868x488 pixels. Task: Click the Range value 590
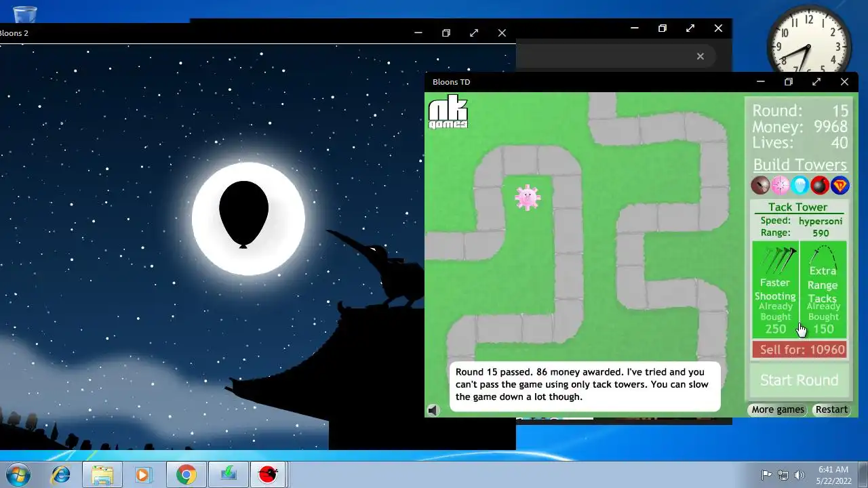821,232
